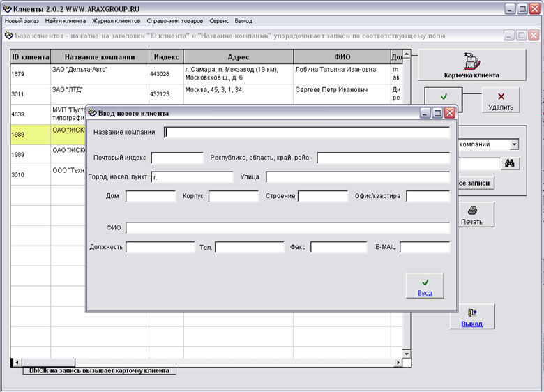Open the Справочник товаров menu

tap(175, 21)
